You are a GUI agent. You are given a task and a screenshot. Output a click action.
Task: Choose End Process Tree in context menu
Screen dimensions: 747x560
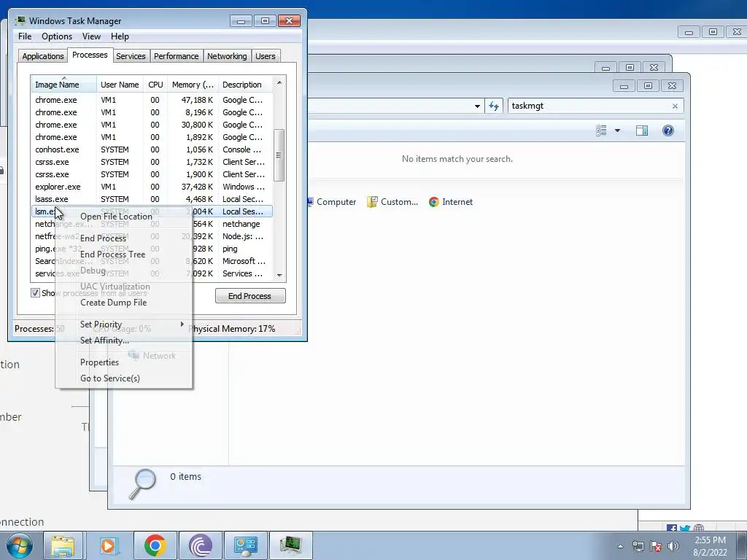pyautogui.click(x=112, y=254)
